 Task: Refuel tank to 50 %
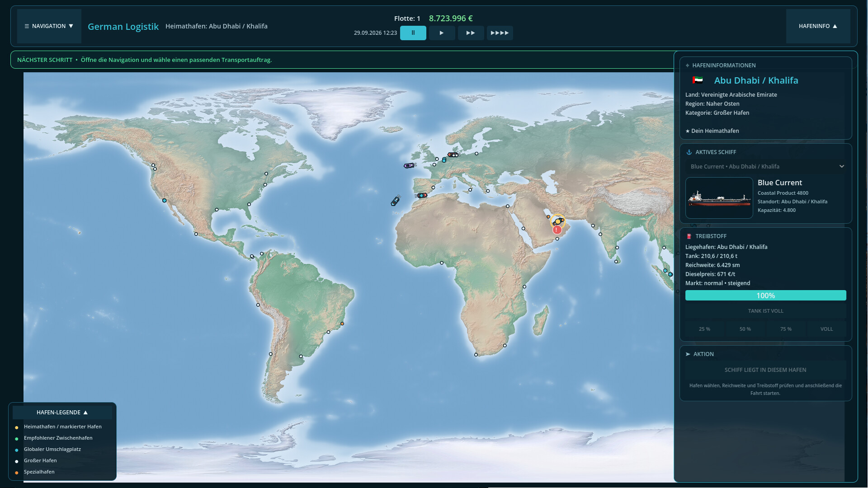click(745, 329)
